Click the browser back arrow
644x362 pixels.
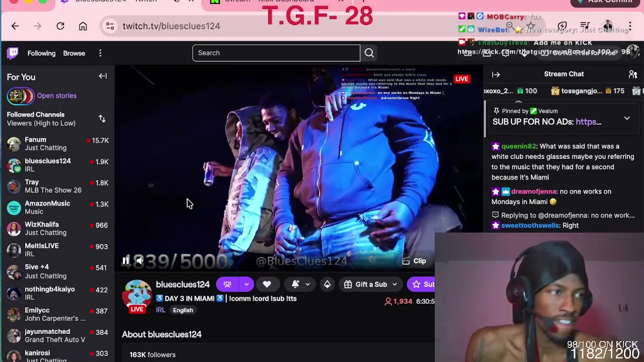15,26
